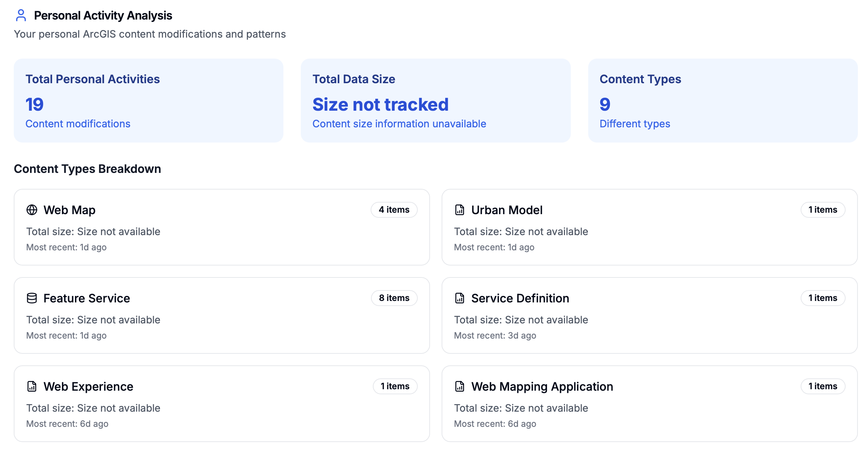Click the database icon beside Feature Service

[32, 298]
